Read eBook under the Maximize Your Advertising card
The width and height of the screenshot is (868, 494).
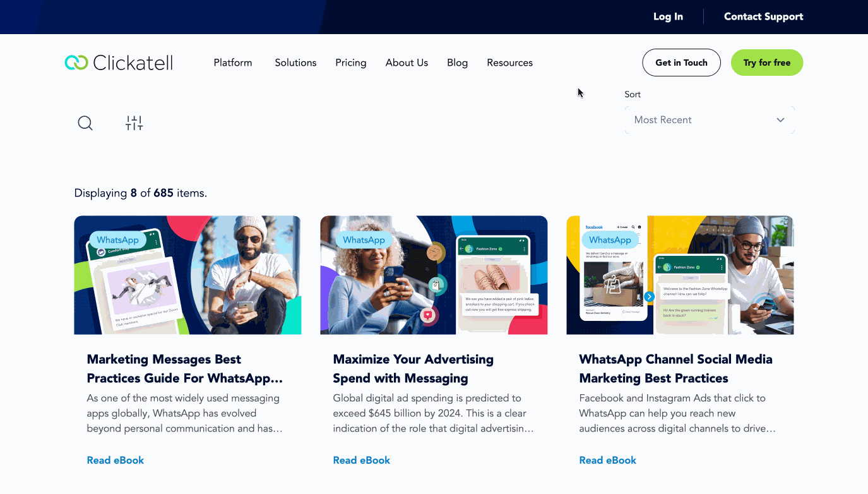point(362,461)
